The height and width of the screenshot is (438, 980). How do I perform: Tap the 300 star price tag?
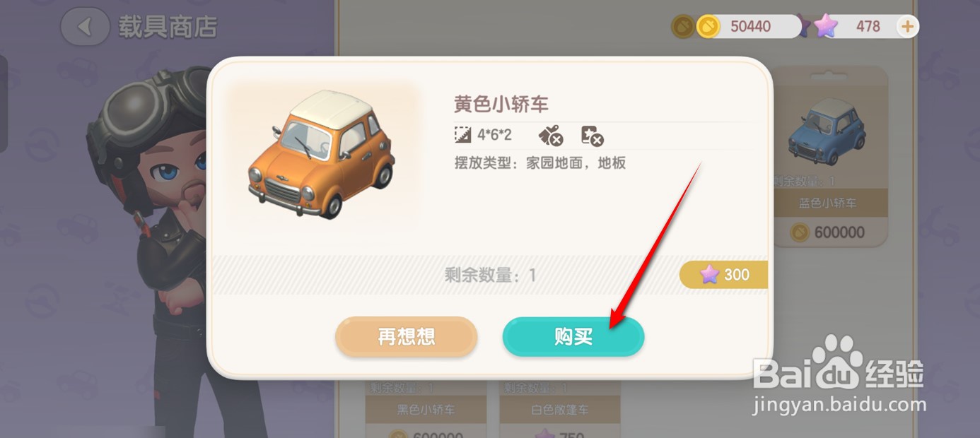tap(723, 275)
